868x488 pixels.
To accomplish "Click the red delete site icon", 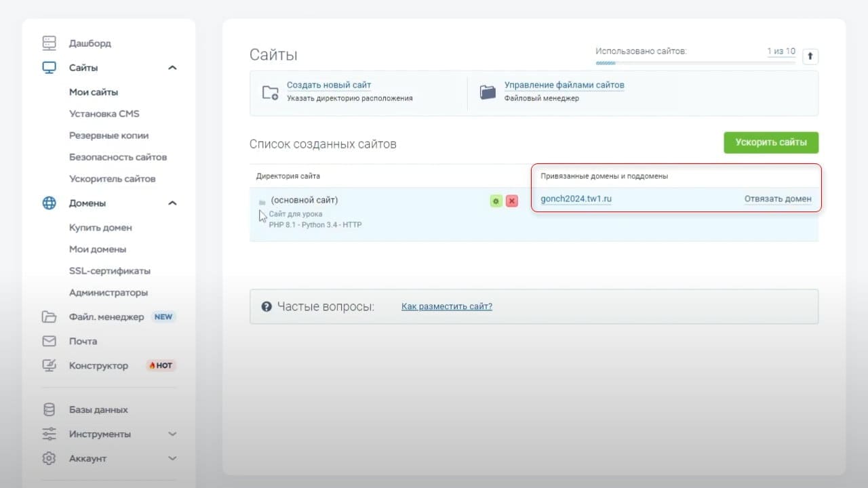I will tap(512, 201).
